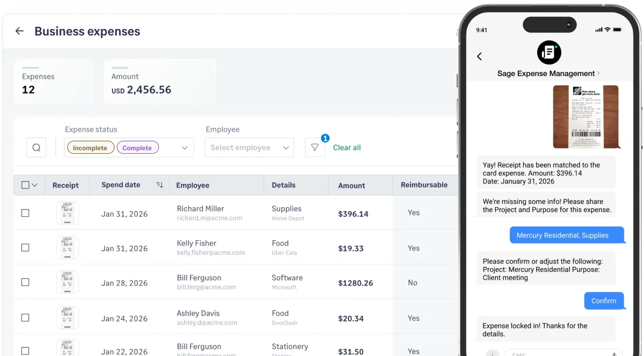Click the Receipt column header
This screenshot has width=644, height=356.
65,185
